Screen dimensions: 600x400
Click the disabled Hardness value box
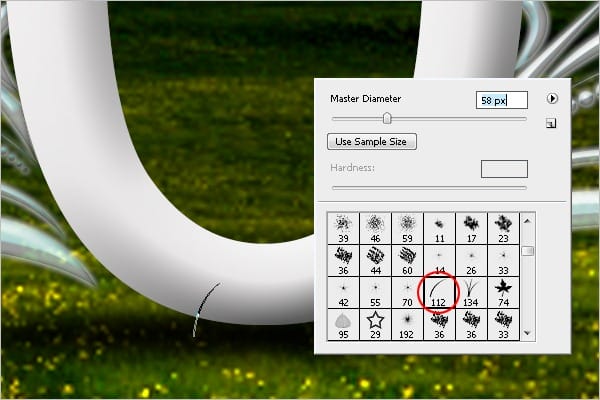click(x=504, y=169)
